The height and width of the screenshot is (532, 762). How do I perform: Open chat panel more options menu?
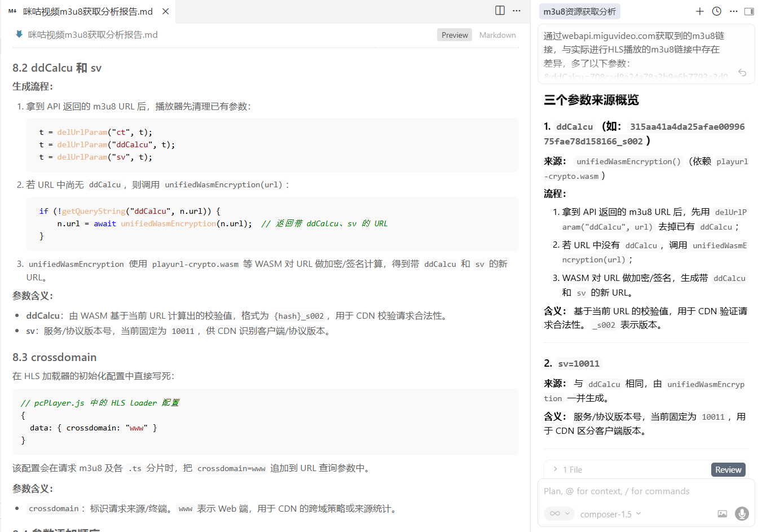pyautogui.click(x=733, y=11)
